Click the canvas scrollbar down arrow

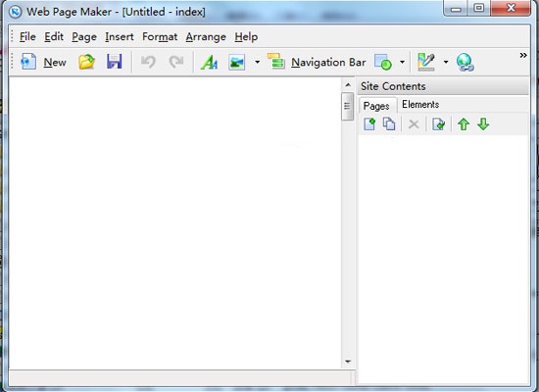click(348, 362)
